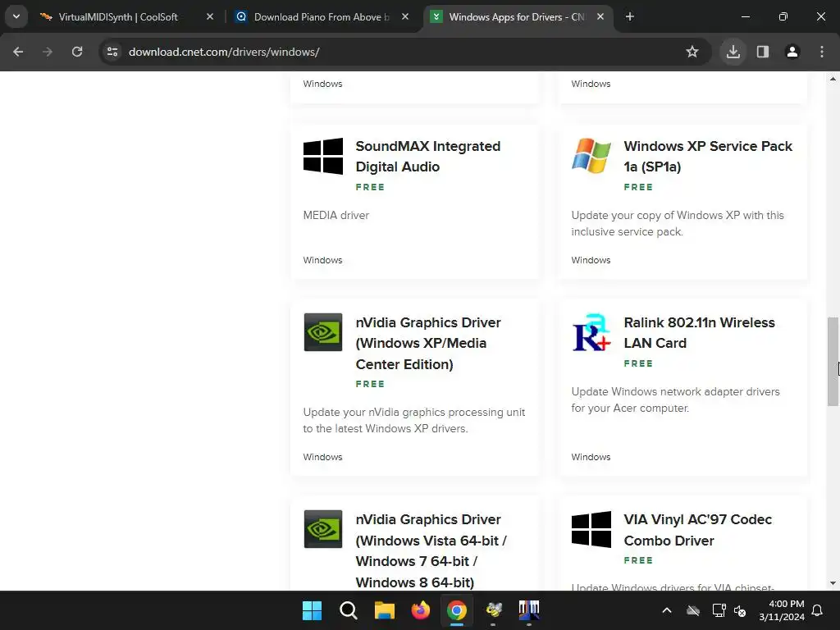Open a new browser tab
The width and height of the screenshot is (840, 630).
click(630, 17)
